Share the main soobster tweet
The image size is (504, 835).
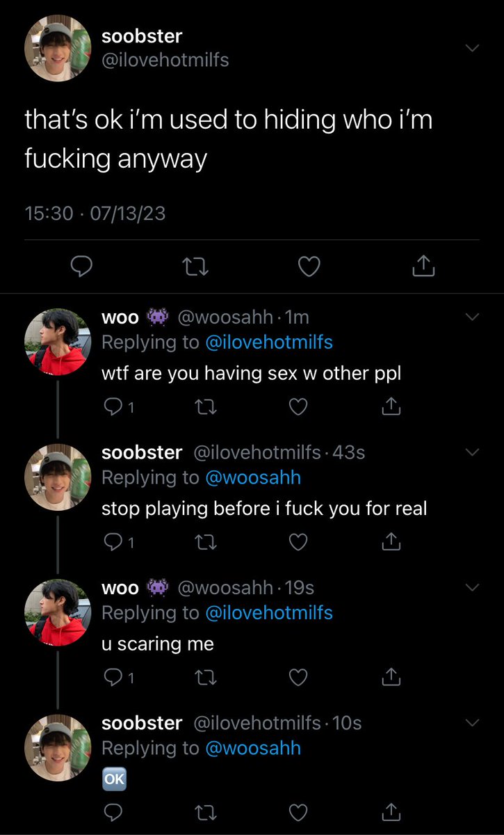click(x=423, y=266)
